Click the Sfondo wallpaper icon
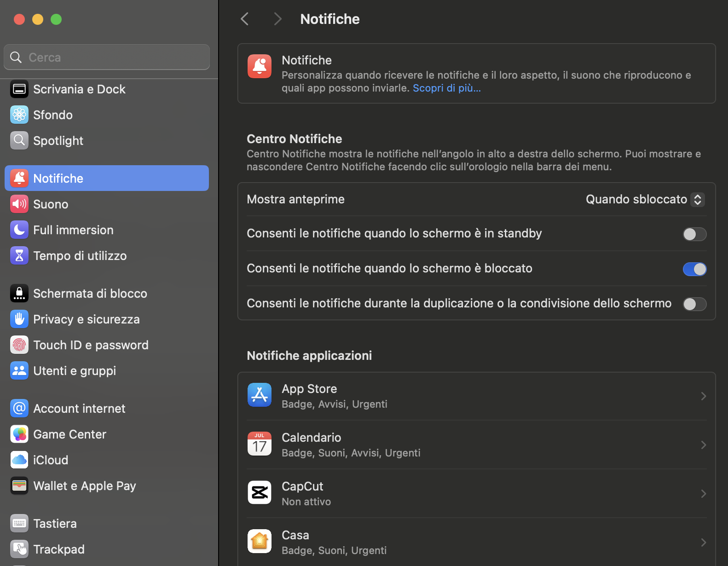The image size is (728, 566). click(19, 115)
